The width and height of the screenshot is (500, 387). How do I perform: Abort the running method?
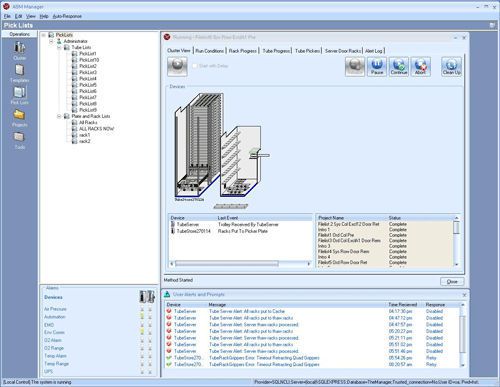(x=421, y=66)
